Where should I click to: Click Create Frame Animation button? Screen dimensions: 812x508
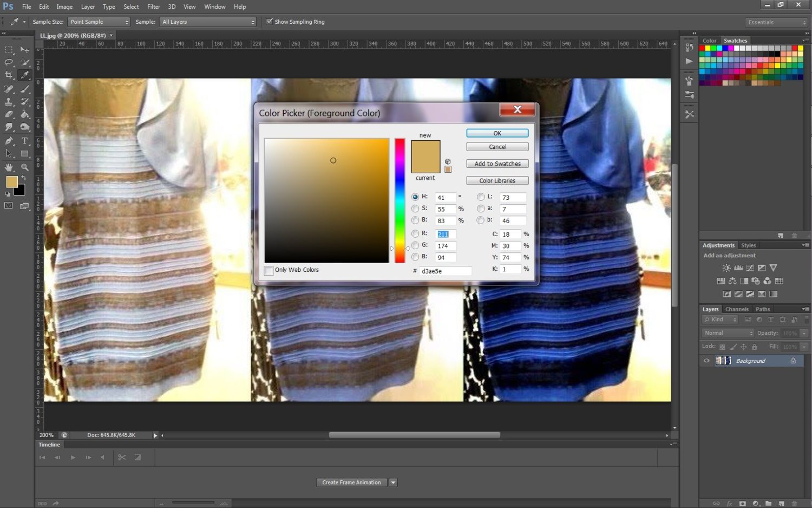(x=351, y=483)
